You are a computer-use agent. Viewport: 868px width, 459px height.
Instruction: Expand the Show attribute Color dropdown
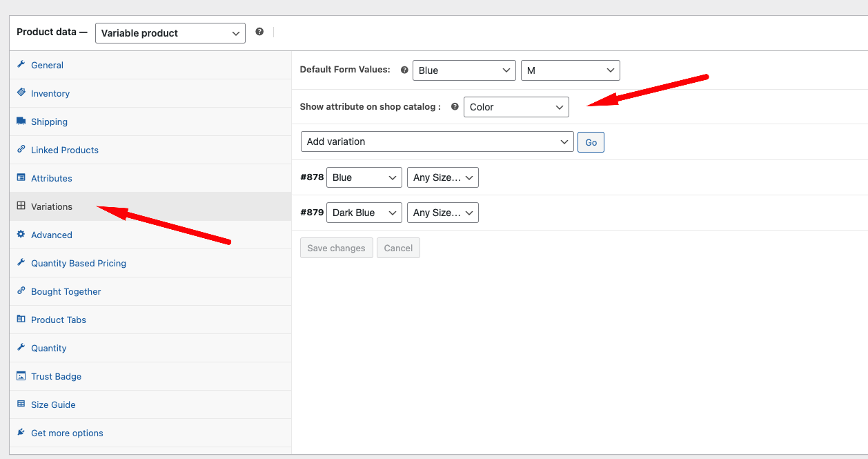(516, 107)
